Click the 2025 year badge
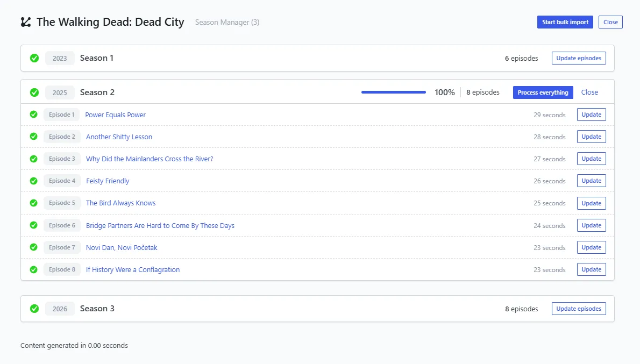The image size is (640, 364). [x=60, y=92]
